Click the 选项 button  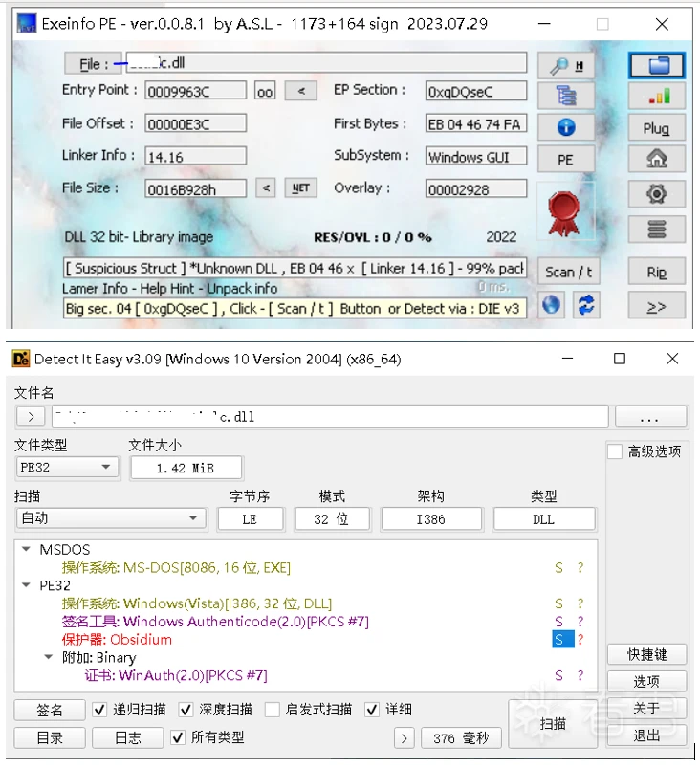pos(646,681)
